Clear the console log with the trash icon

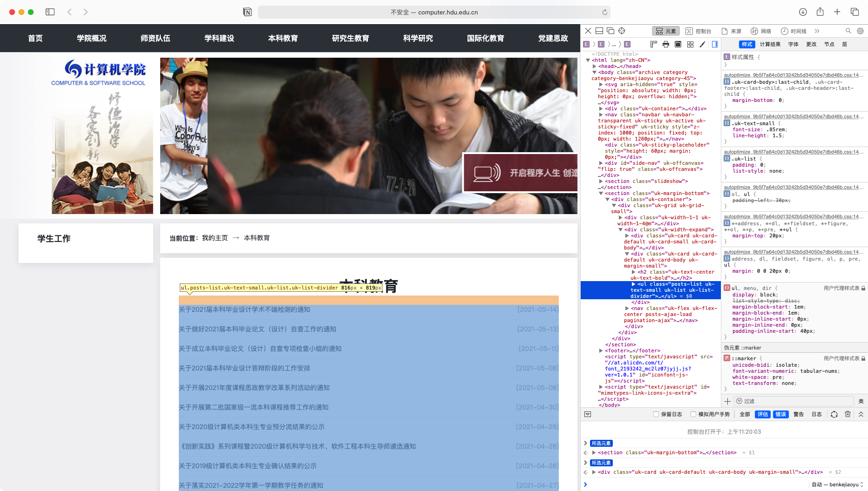(x=848, y=414)
